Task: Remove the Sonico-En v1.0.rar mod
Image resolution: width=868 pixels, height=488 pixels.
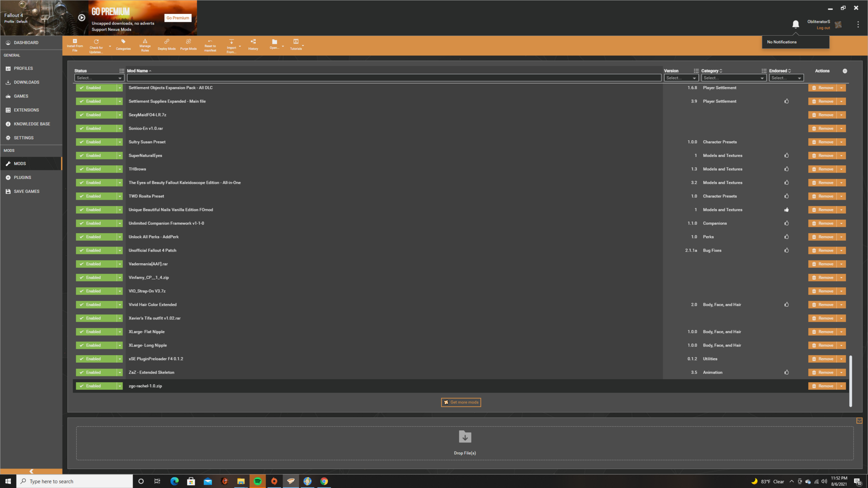Action: coord(822,128)
